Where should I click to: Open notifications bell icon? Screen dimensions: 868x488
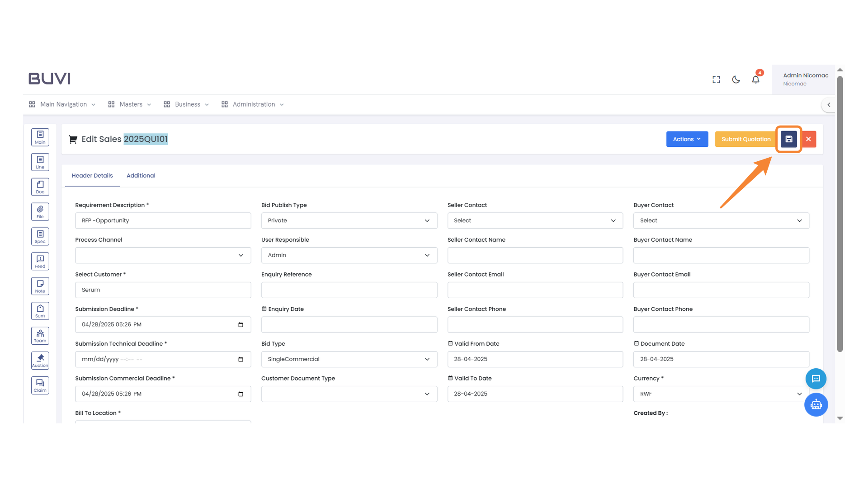(755, 80)
